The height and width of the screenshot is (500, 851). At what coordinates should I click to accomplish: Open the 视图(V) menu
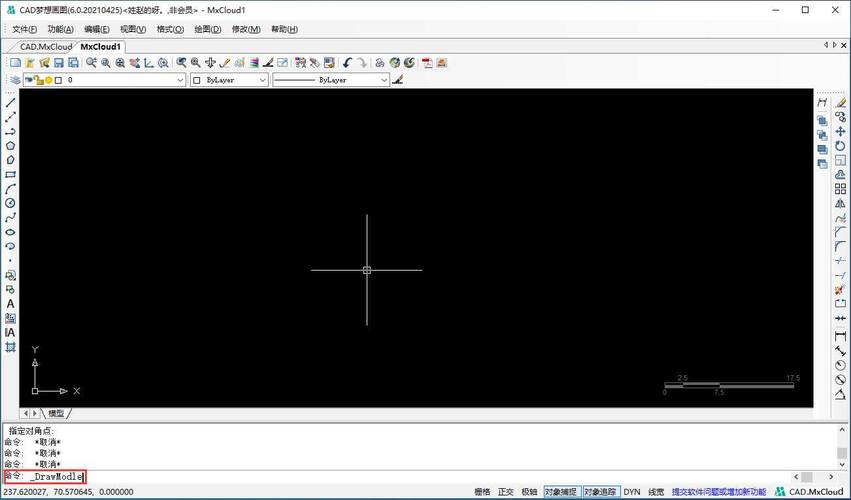tap(133, 29)
